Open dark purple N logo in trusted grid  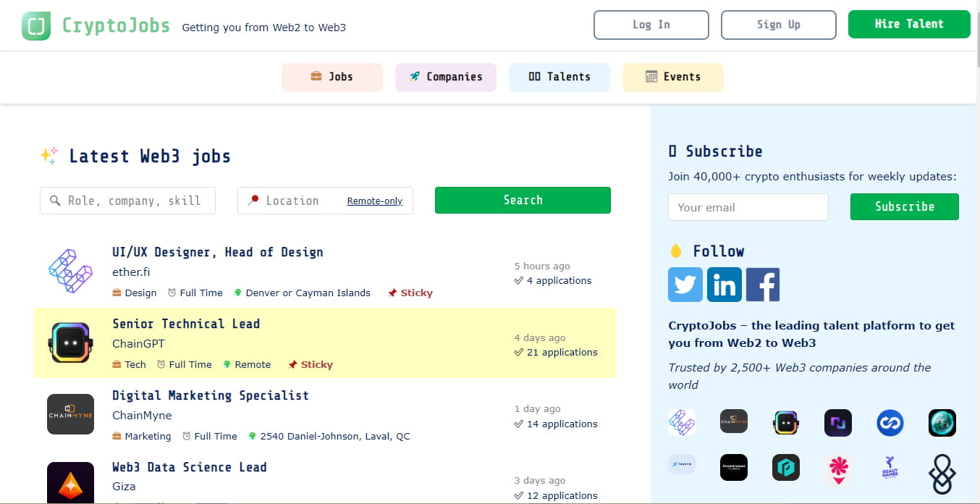pos(838,422)
